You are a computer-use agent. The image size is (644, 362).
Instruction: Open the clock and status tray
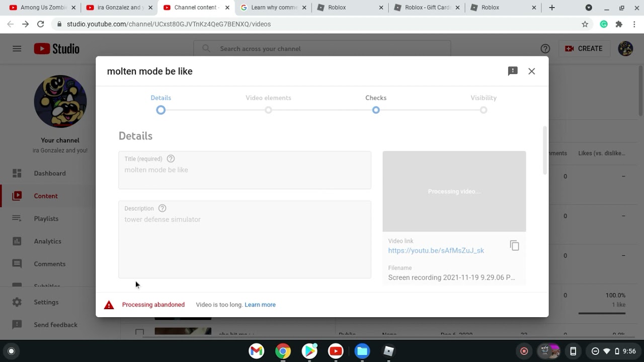point(614,351)
